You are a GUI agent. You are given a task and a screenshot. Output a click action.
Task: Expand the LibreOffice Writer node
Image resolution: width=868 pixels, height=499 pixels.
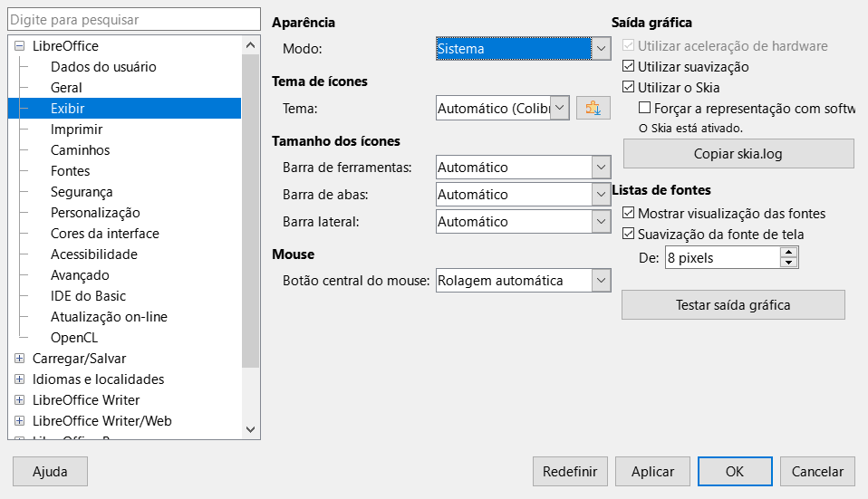point(19,400)
